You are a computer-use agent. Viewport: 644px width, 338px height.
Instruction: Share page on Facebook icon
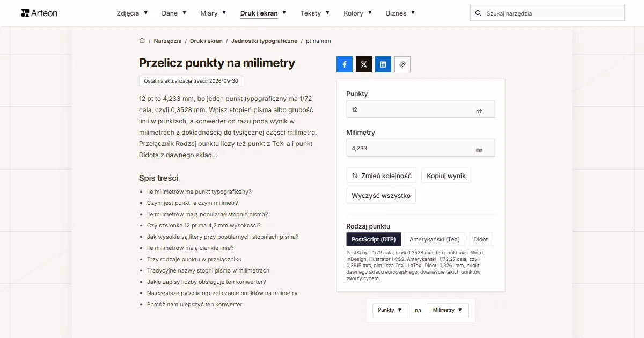[x=345, y=64]
